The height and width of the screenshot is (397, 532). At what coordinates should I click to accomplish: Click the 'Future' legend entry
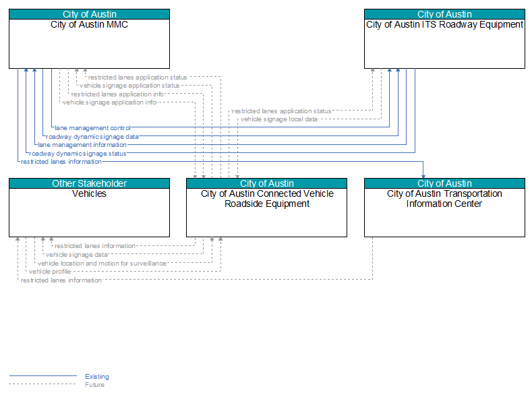click(x=94, y=384)
